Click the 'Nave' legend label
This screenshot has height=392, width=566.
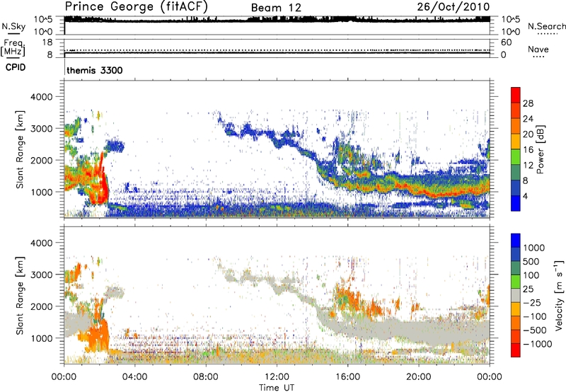(x=538, y=49)
